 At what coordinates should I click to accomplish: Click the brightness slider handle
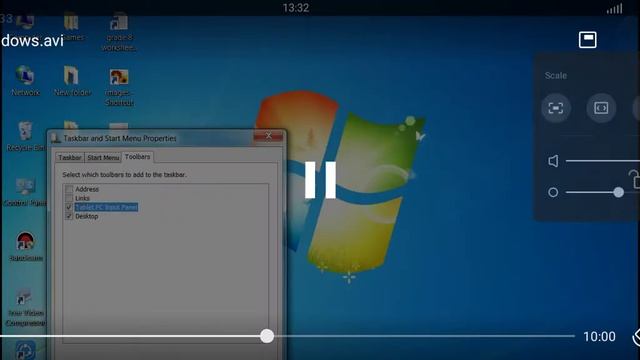[x=618, y=192]
